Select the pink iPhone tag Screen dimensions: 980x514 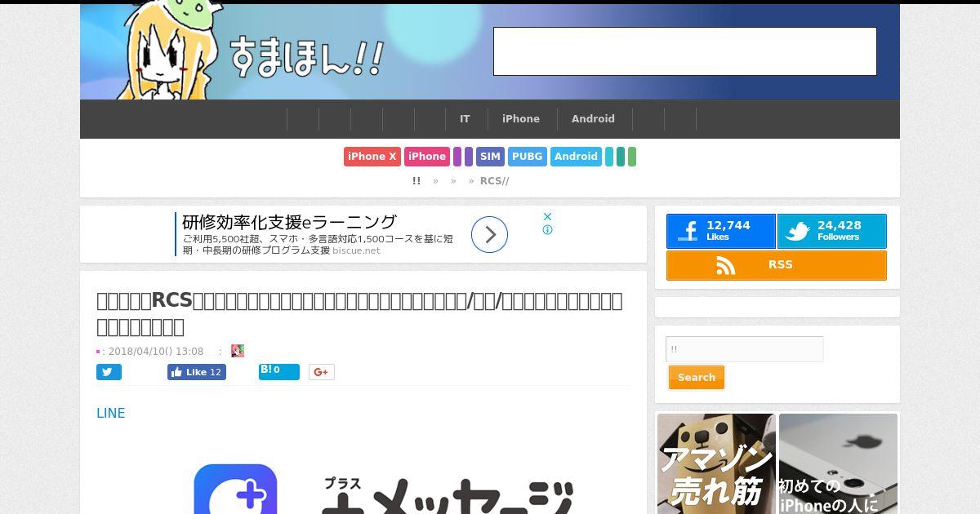click(x=427, y=157)
